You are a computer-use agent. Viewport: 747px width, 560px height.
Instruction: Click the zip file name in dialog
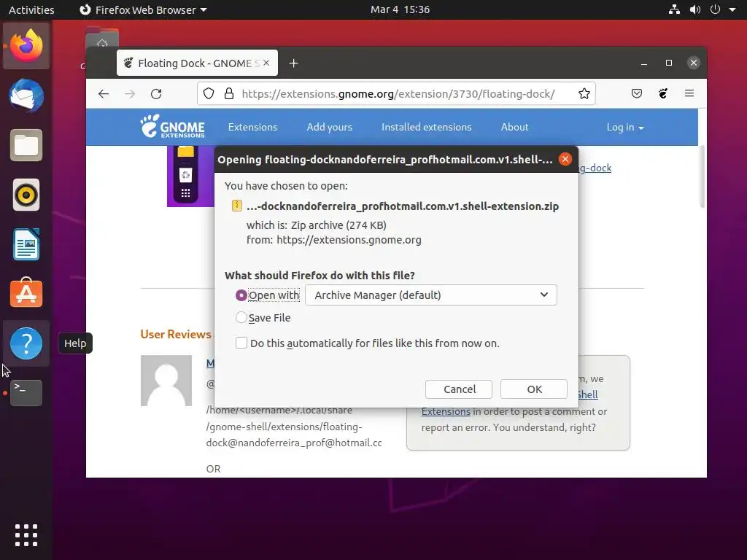click(x=403, y=206)
